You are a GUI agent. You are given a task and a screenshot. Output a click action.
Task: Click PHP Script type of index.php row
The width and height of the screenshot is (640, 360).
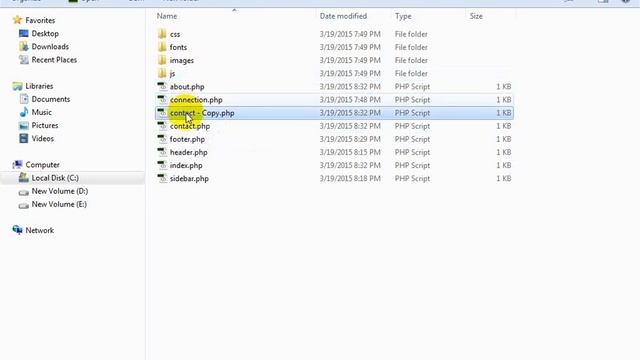[412, 165]
